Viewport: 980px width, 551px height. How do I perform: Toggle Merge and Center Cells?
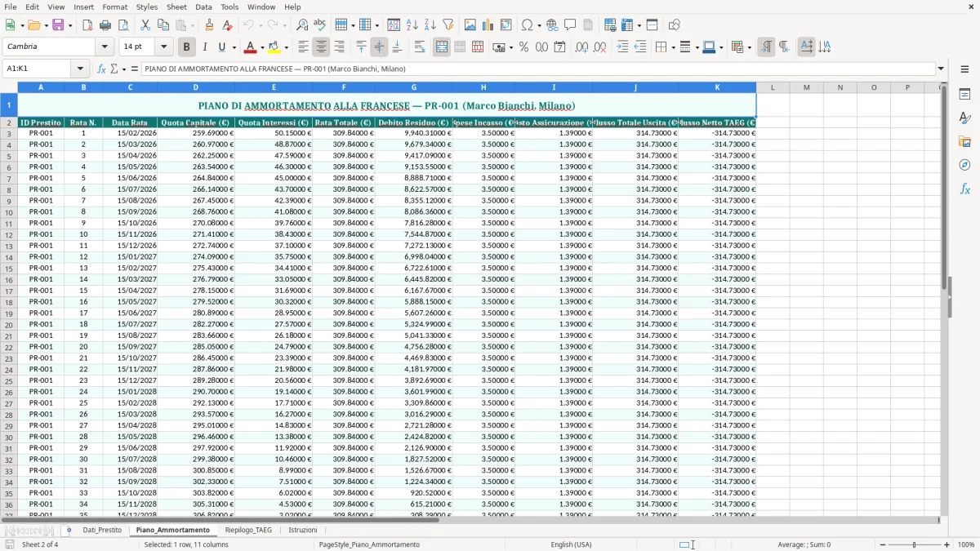coord(442,47)
